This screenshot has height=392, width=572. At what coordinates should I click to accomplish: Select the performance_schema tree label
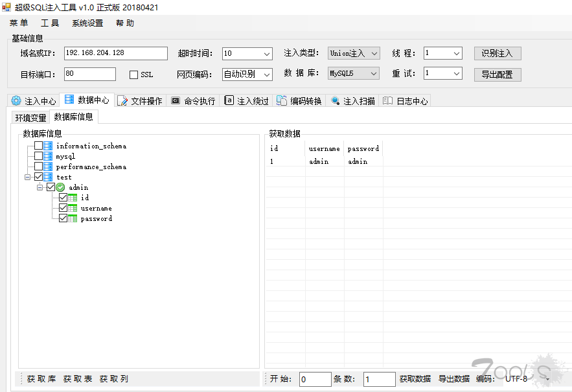(x=91, y=167)
